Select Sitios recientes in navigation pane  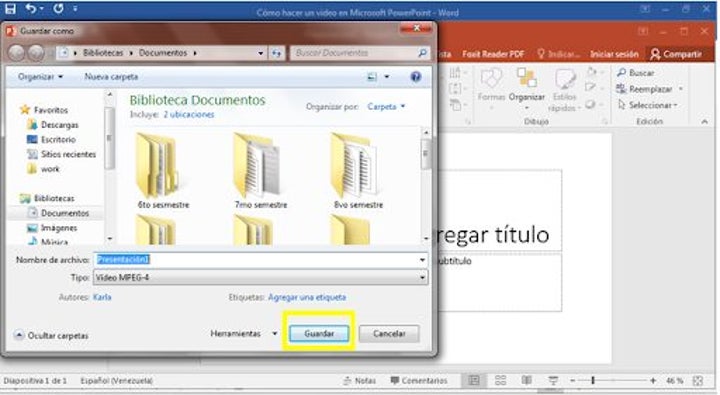[62, 154]
